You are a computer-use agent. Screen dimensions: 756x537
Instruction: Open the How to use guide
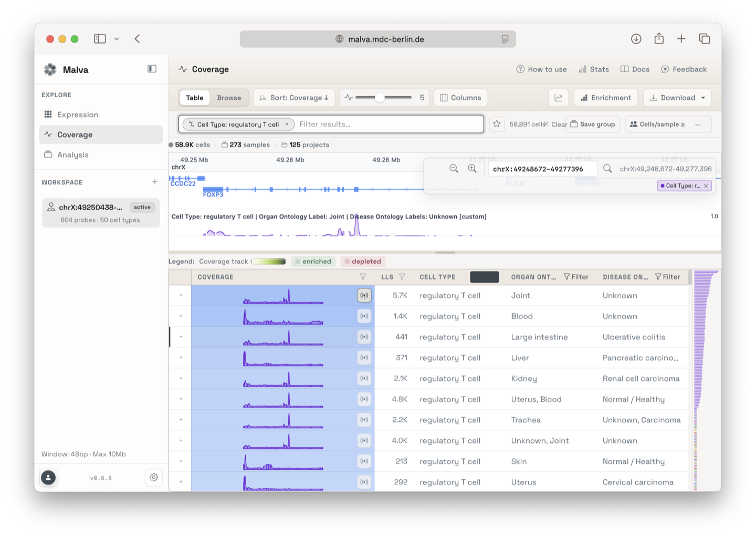coord(541,69)
